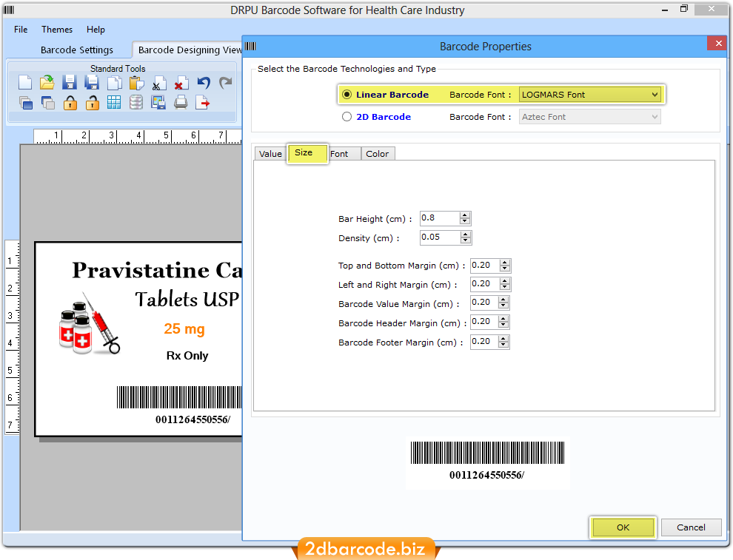Select the 'Tablets USP' text on label

[187, 300]
